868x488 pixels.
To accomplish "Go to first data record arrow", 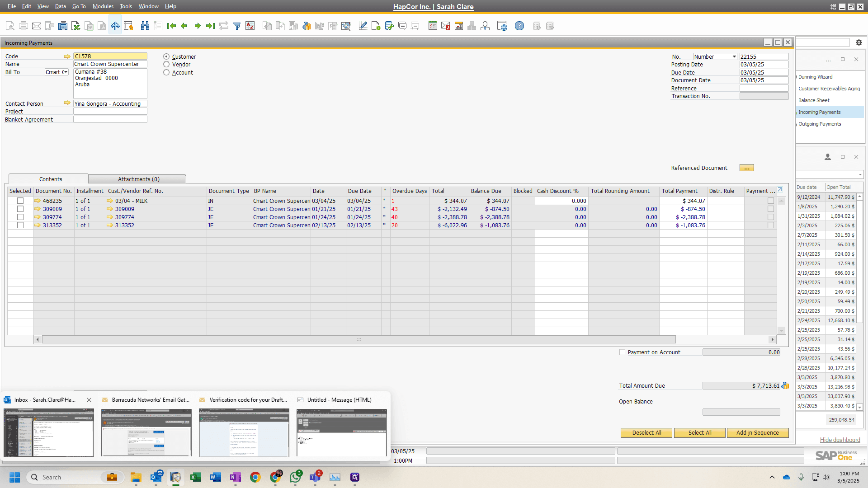I will pyautogui.click(x=171, y=26).
